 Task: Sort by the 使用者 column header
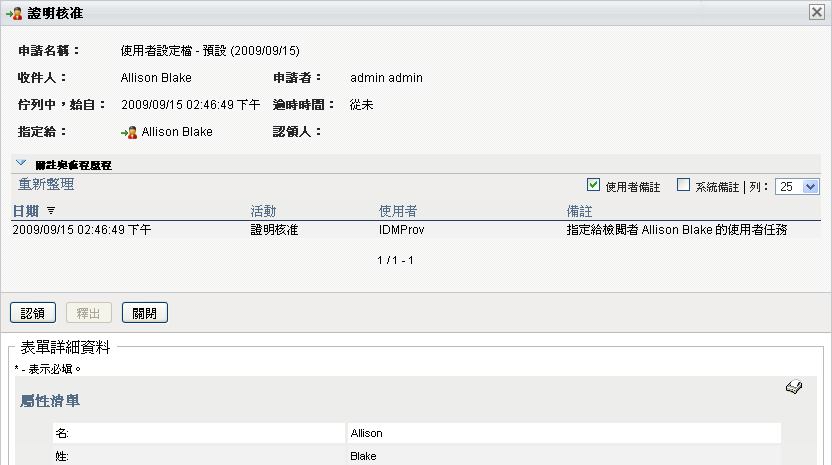(x=398, y=211)
